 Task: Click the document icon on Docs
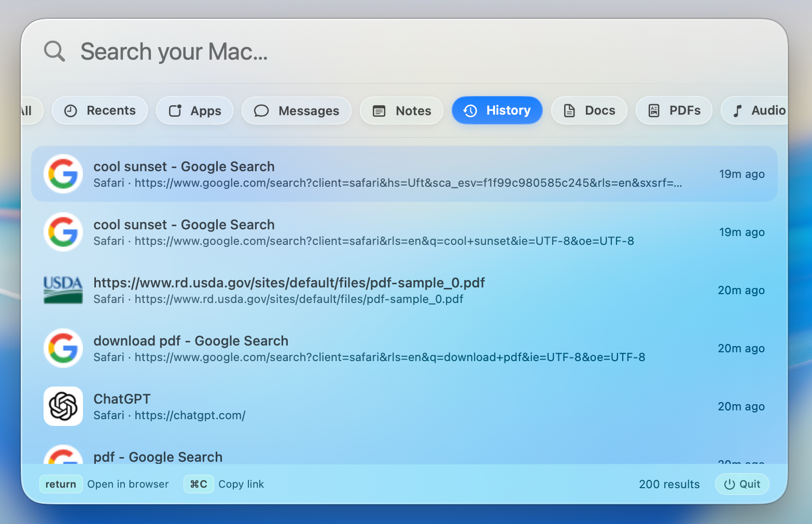tap(569, 111)
